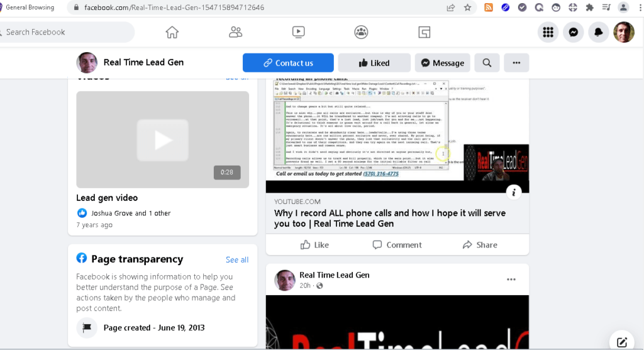Play the Lead gen video thumbnail
The height and width of the screenshot is (350, 644).
click(163, 139)
